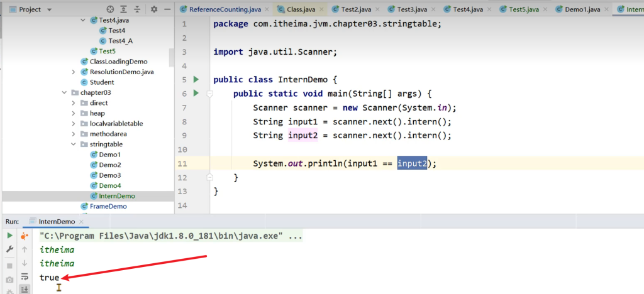Screen dimensions: 644x294
Task: Expand the heap folder
Action: 75,113
